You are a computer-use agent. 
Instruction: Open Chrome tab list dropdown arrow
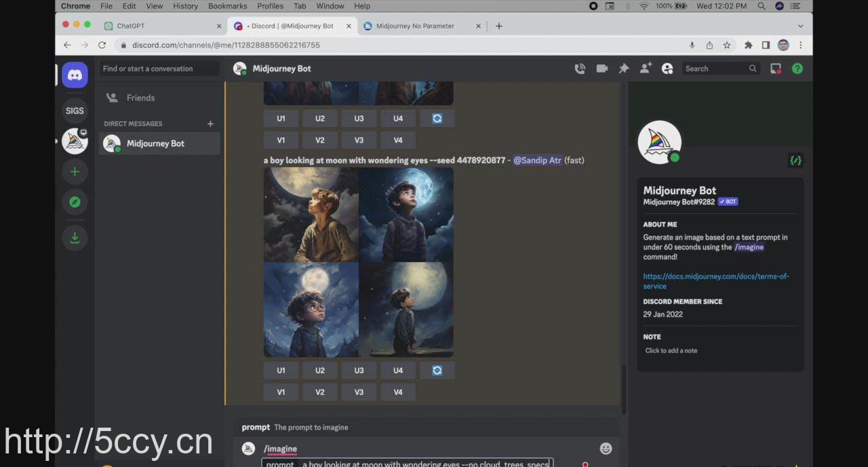[x=800, y=26]
